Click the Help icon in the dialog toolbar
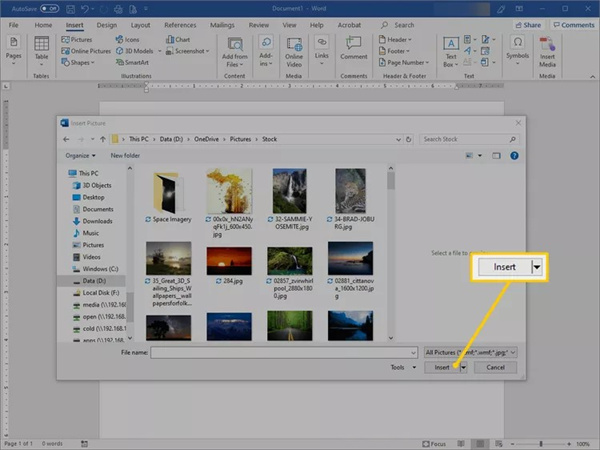The height and width of the screenshot is (450, 600). click(x=515, y=156)
